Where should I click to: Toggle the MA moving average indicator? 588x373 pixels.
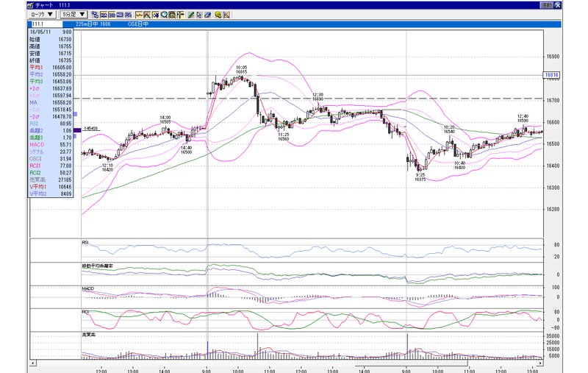pyautogui.click(x=104, y=15)
